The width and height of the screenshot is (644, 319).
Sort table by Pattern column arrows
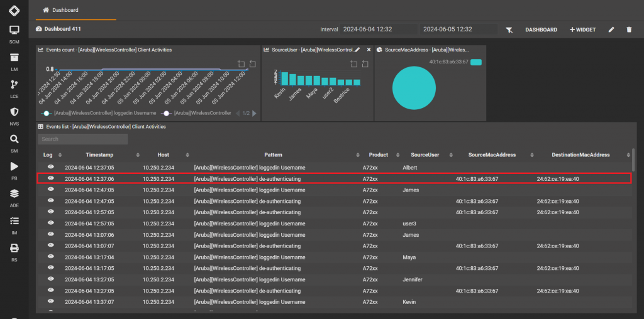pos(358,155)
